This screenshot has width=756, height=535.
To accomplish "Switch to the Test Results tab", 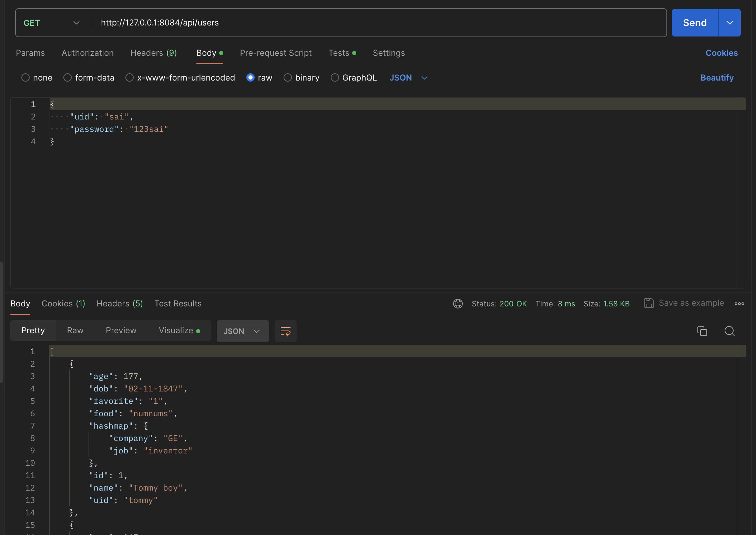I will 178,304.
